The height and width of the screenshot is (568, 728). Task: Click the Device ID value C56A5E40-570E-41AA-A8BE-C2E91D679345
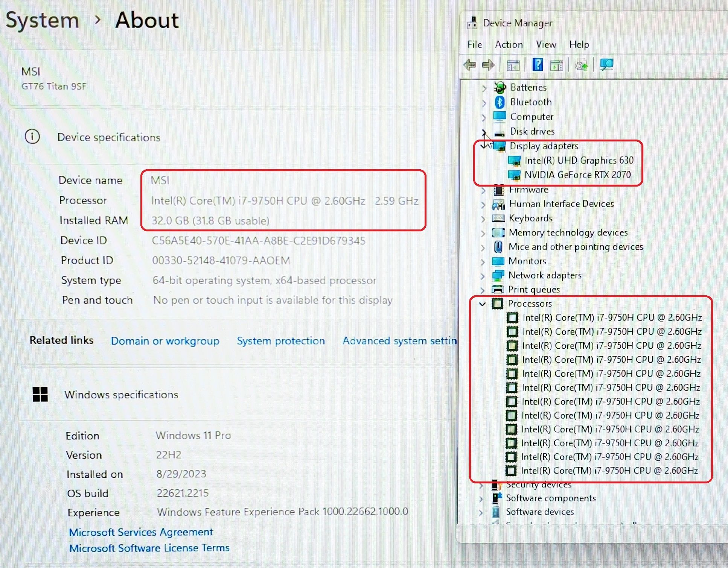pyautogui.click(x=259, y=241)
